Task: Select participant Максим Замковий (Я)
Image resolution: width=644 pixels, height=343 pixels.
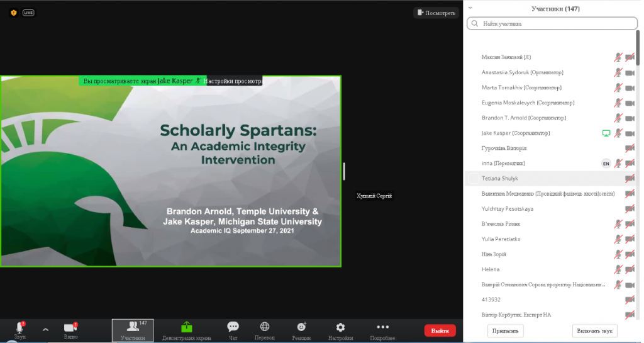Action: click(550, 57)
